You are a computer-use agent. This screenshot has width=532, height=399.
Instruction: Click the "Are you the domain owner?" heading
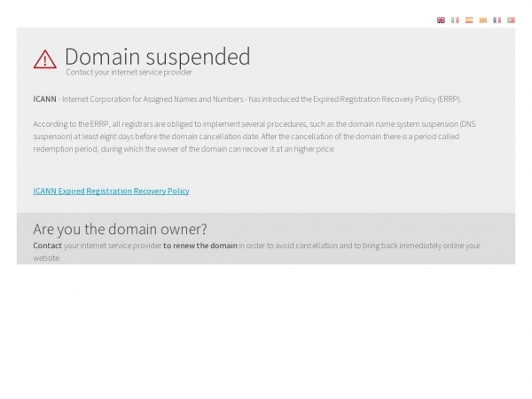click(120, 230)
